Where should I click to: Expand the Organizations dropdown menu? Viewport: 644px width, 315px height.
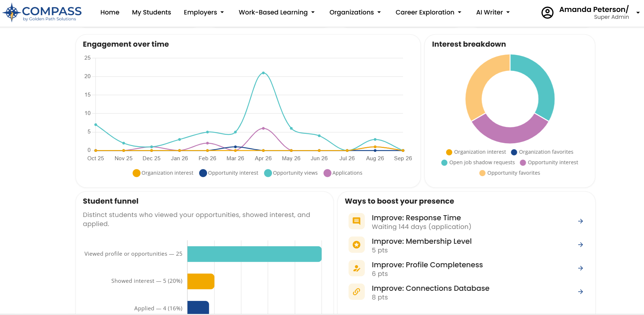click(355, 12)
